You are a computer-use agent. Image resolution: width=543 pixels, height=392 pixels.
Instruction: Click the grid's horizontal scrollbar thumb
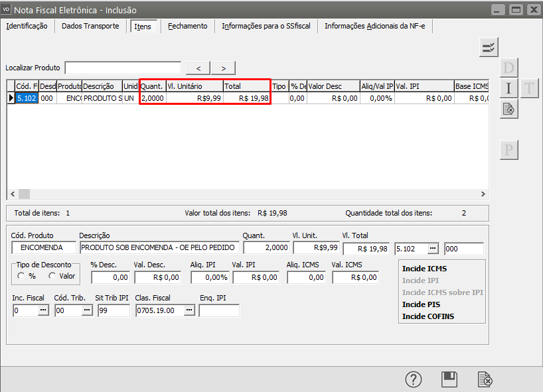point(24,194)
